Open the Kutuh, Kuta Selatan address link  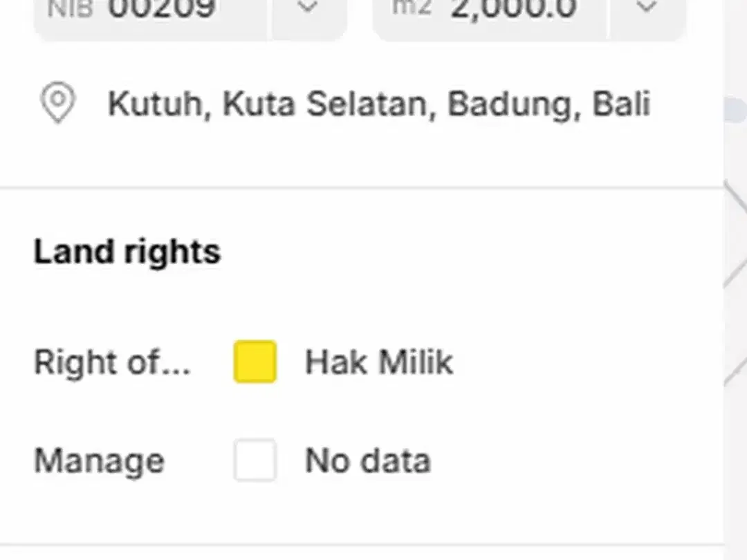pos(379,103)
